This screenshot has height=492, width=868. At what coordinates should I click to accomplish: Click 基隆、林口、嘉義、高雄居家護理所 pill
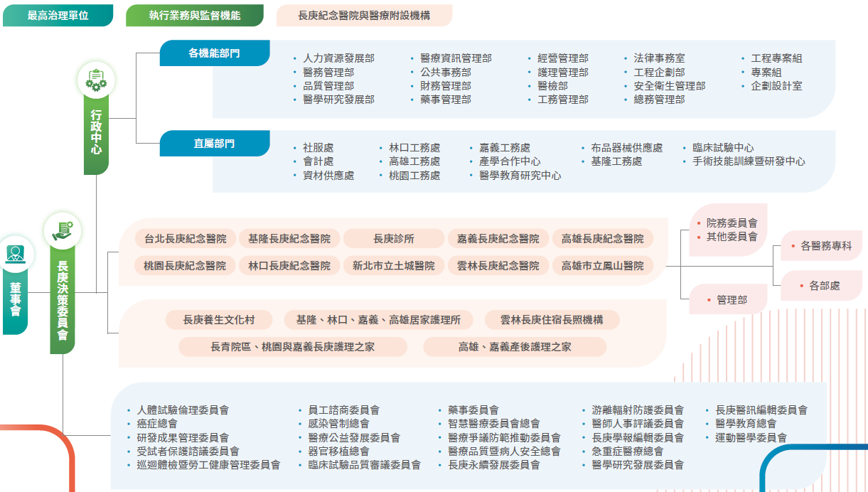(x=379, y=320)
